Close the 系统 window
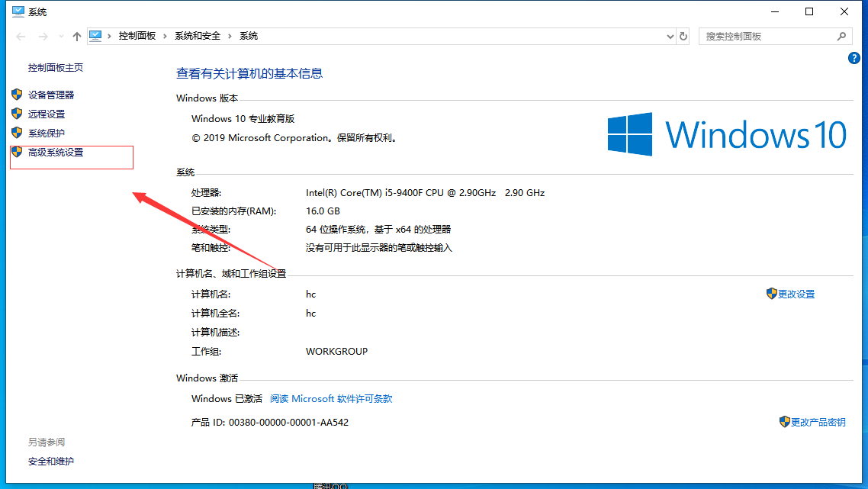 click(x=844, y=11)
